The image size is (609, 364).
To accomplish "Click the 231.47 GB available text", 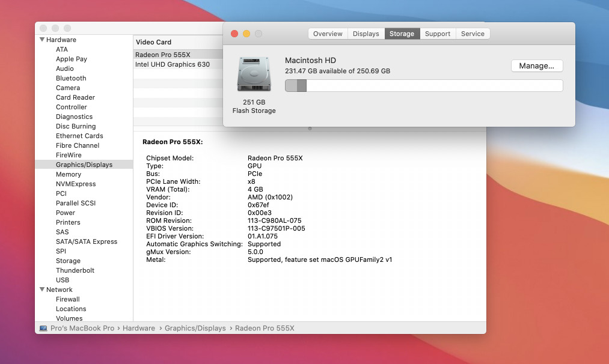I will point(337,71).
